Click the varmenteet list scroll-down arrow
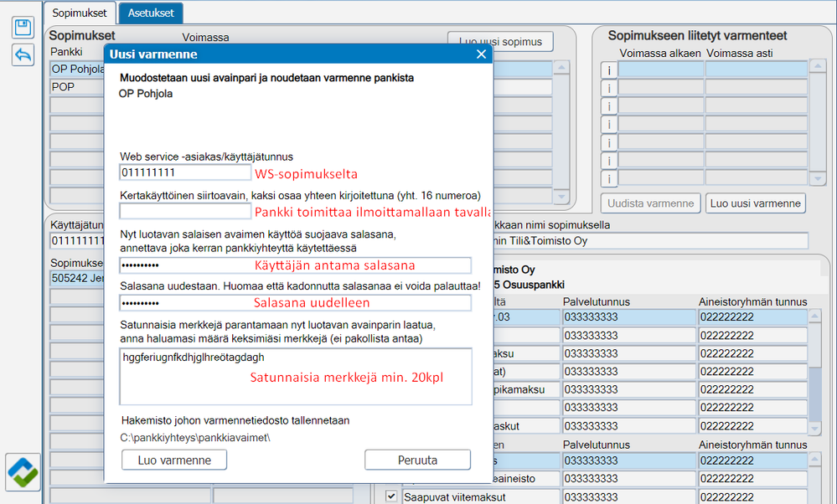This screenshot has height=504, width=837. pos(817,178)
